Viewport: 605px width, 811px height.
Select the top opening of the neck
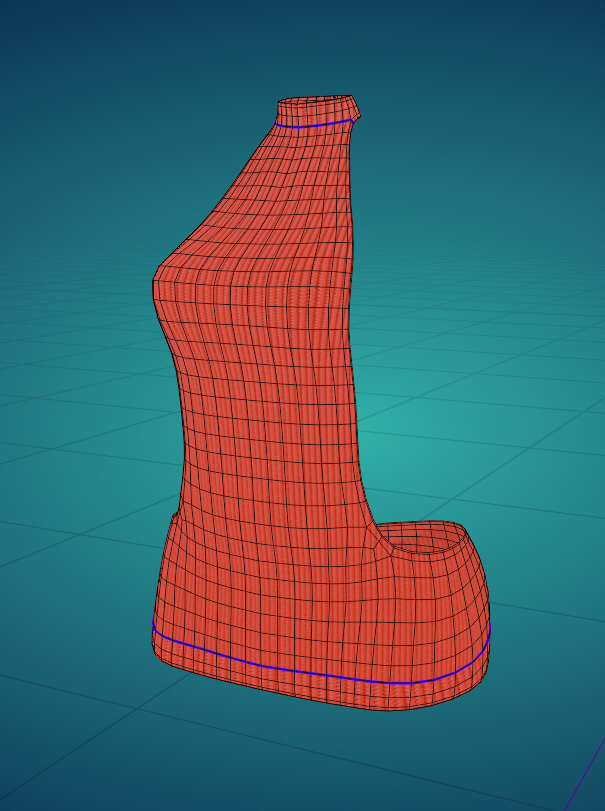[x=315, y=105]
